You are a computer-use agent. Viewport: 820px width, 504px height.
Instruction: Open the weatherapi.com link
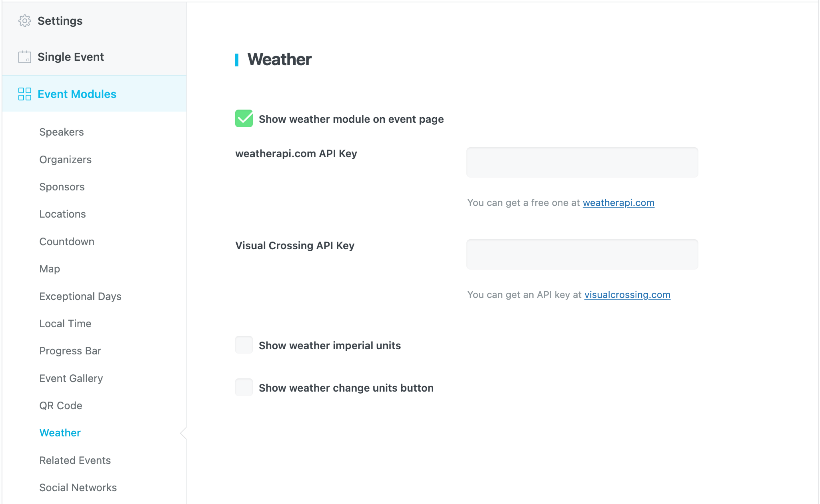click(x=618, y=203)
